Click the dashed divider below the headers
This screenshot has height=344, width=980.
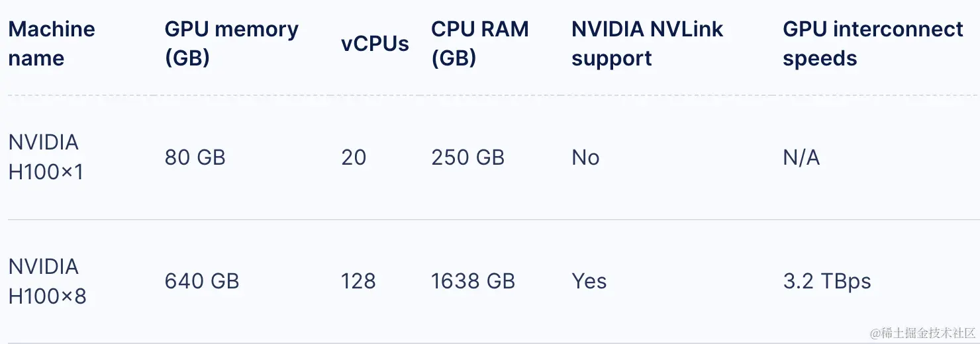click(x=490, y=95)
